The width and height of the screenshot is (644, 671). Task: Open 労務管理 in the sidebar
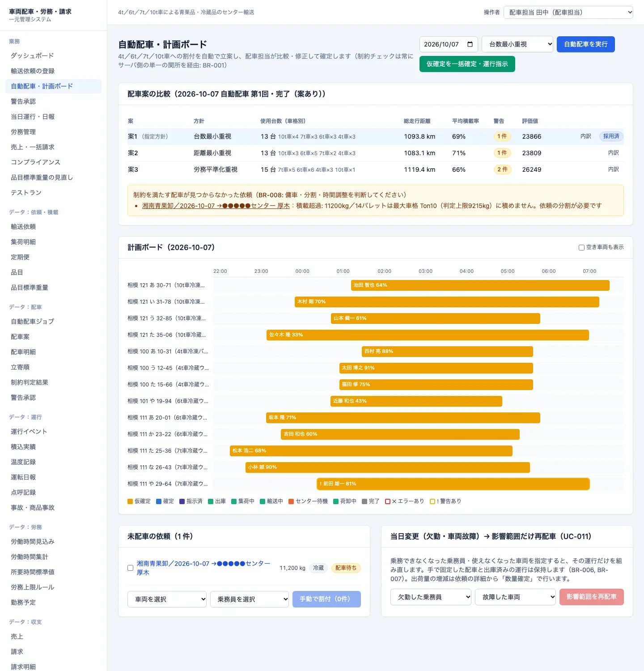[x=53, y=132]
